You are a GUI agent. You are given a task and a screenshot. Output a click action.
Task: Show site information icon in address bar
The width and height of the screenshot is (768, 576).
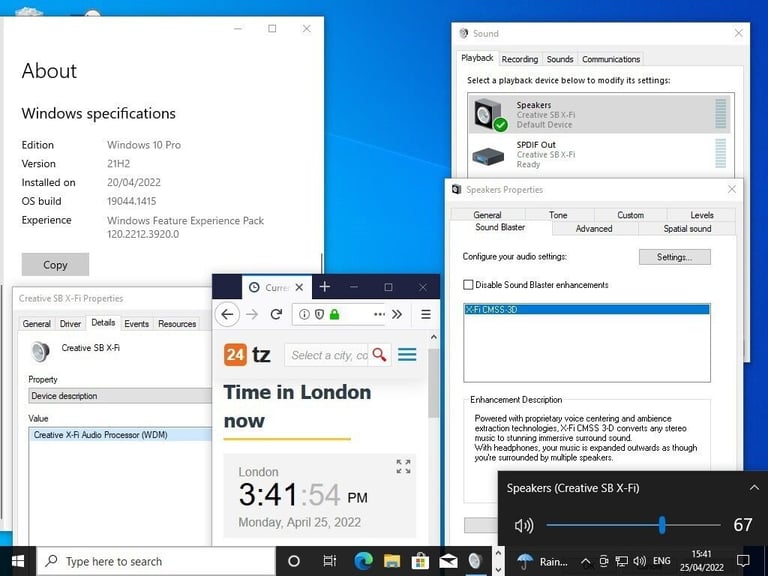[x=304, y=314]
